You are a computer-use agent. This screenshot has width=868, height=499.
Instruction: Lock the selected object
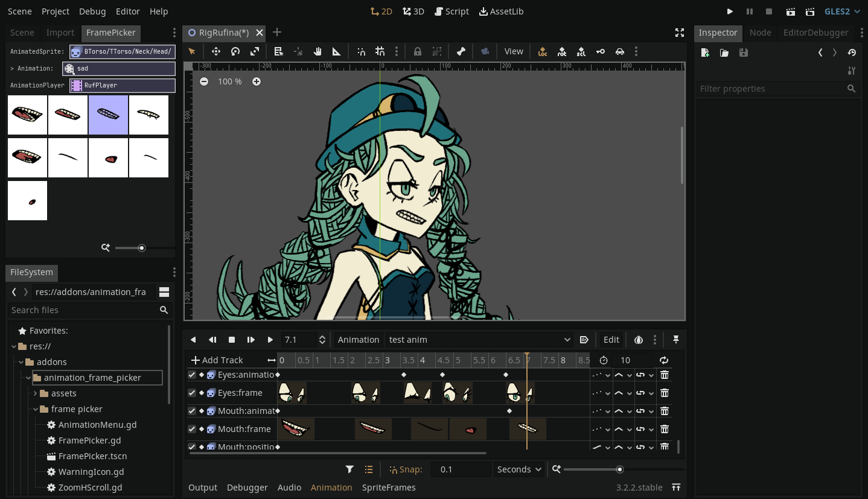click(x=417, y=51)
